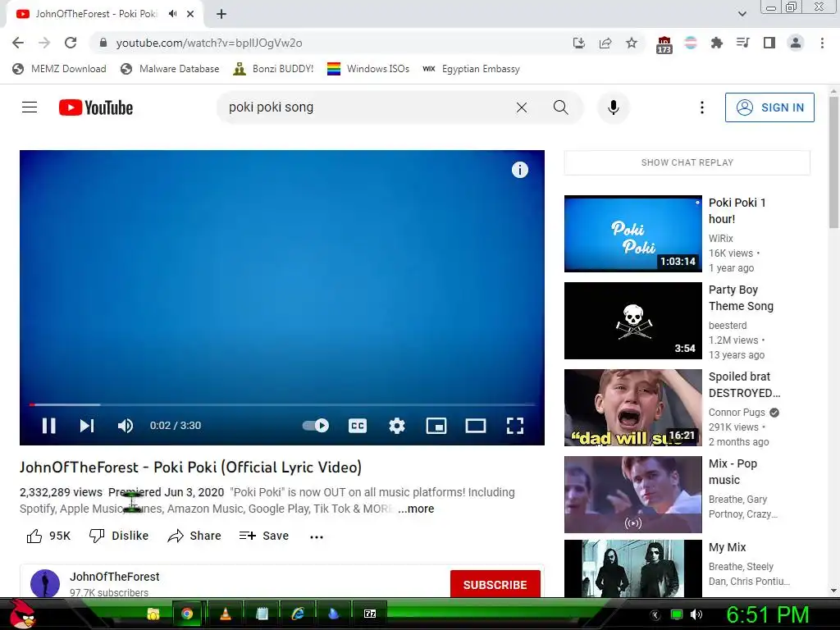The image size is (840, 630).
Task: Open the 'Mix - Pop music' playlist title
Action: click(x=733, y=472)
